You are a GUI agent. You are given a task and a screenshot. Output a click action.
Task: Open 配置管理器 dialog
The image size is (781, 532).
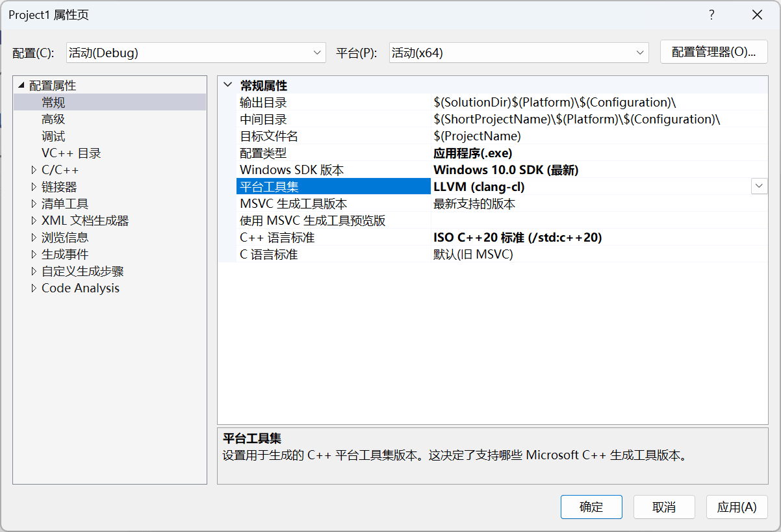tap(713, 53)
